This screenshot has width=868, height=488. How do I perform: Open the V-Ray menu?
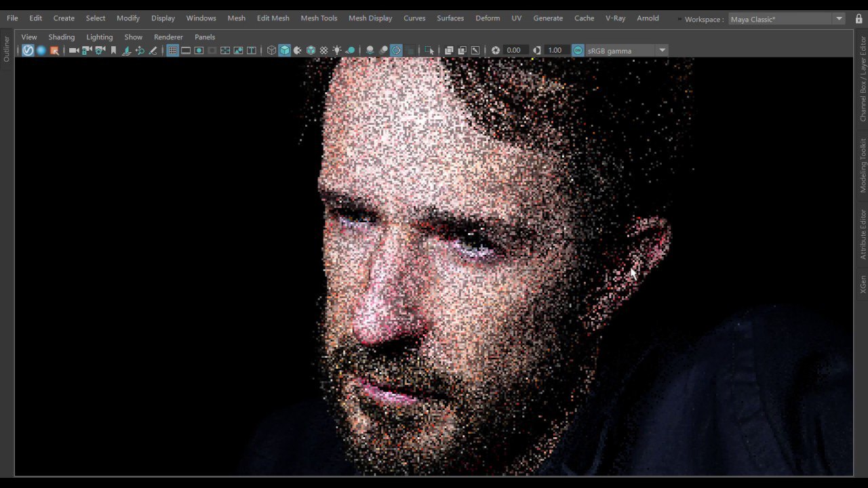pos(615,18)
